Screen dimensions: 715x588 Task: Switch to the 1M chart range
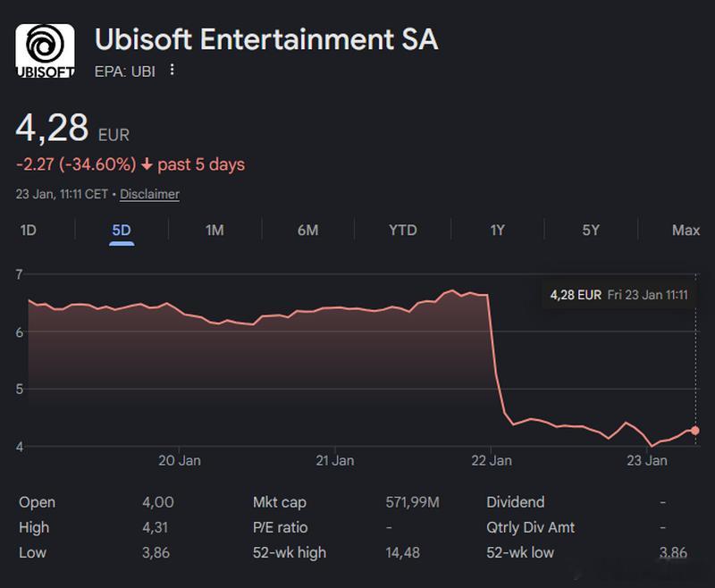coord(214,230)
